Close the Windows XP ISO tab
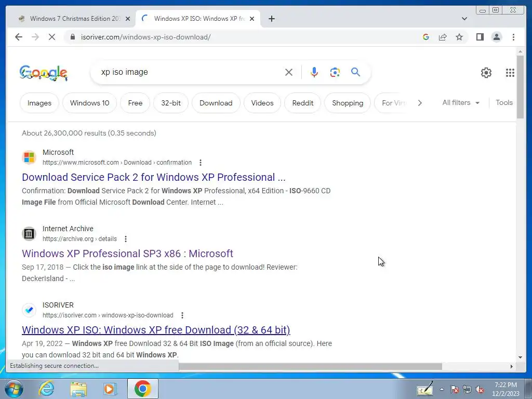Image resolution: width=532 pixels, height=399 pixels. tap(252, 19)
